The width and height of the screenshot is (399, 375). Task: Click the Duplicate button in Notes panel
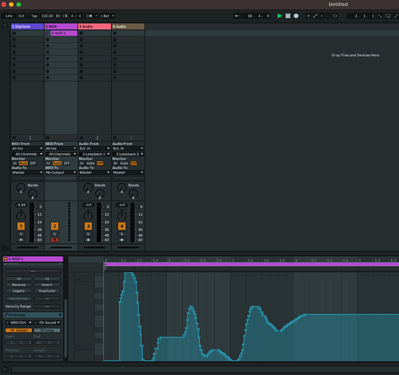(x=47, y=291)
